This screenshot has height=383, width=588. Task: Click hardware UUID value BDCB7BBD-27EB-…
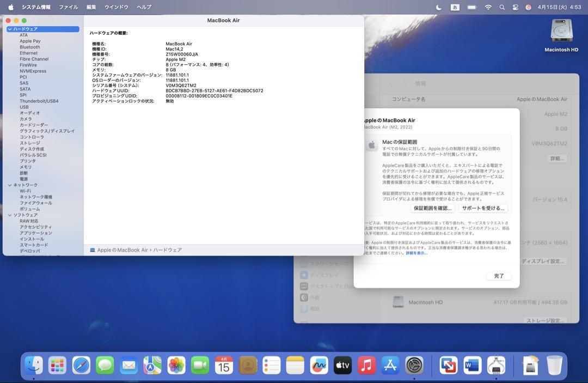click(x=214, y=91)
